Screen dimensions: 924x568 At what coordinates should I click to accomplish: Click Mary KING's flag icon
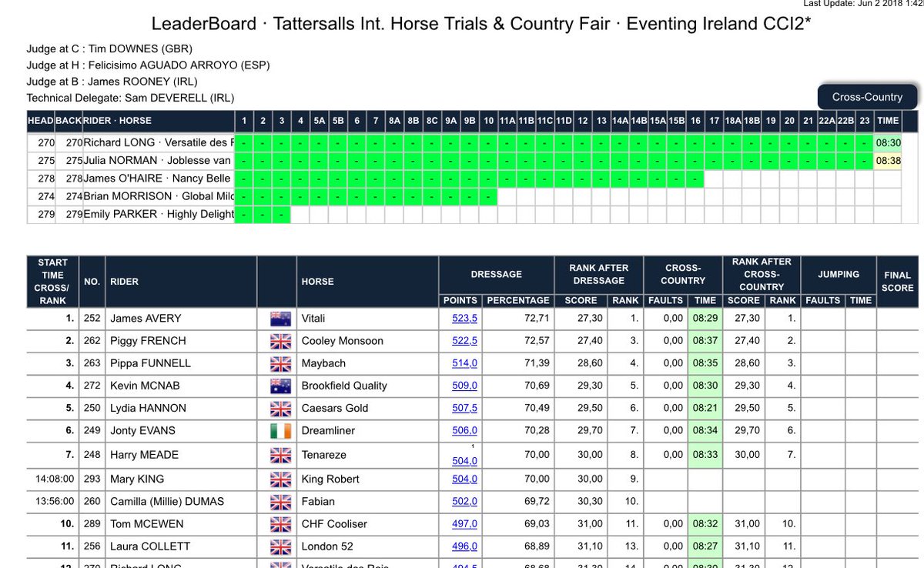point(279,479)
